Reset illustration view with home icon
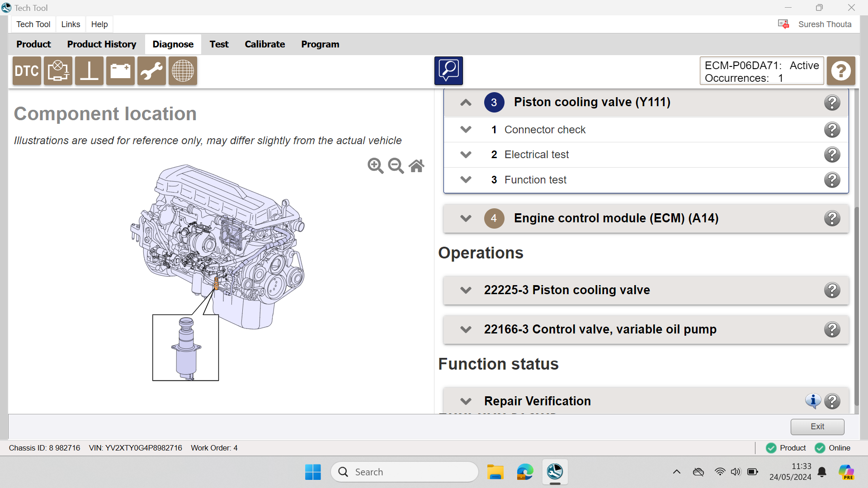This screenshot has width=868, height=488. pyautogui.click(x=416, y=166)
